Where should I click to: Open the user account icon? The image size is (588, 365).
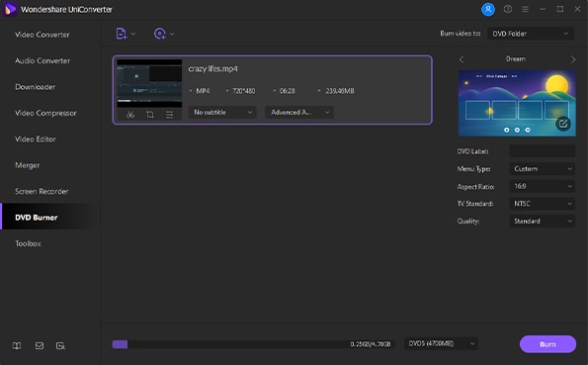pyautogui.click(x=488, y=9)
